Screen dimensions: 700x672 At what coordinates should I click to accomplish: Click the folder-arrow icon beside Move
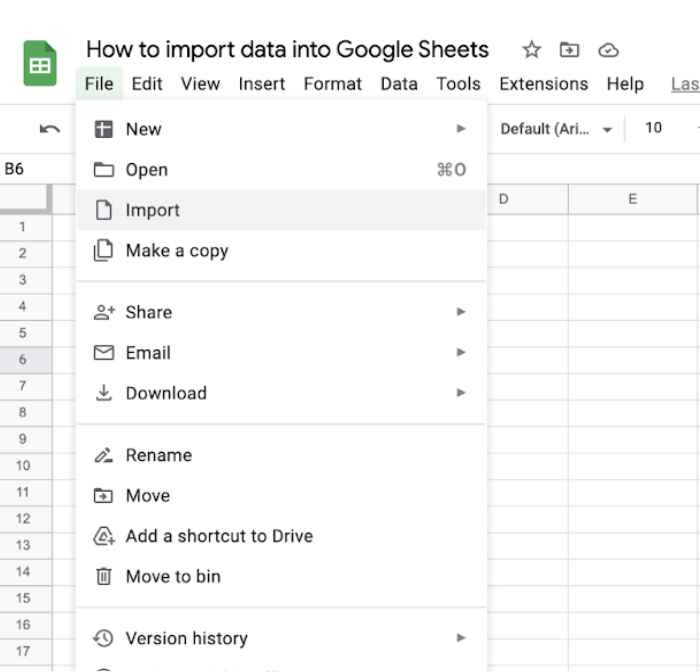pyautogui.click(x=103, y=496)
